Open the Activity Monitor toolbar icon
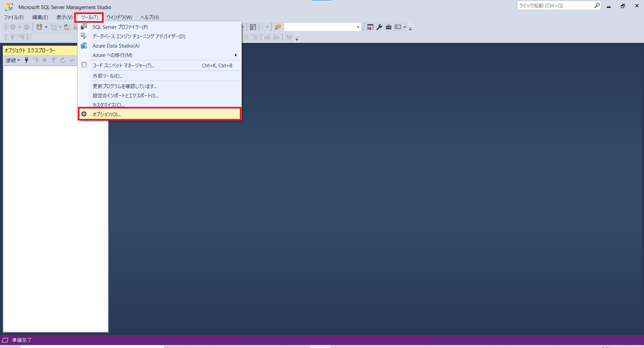 (253, 27)
